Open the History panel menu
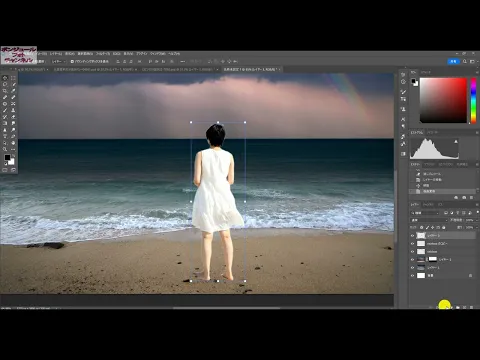The image size is (480, 360). pyautogui.click(x=477, y=164)
